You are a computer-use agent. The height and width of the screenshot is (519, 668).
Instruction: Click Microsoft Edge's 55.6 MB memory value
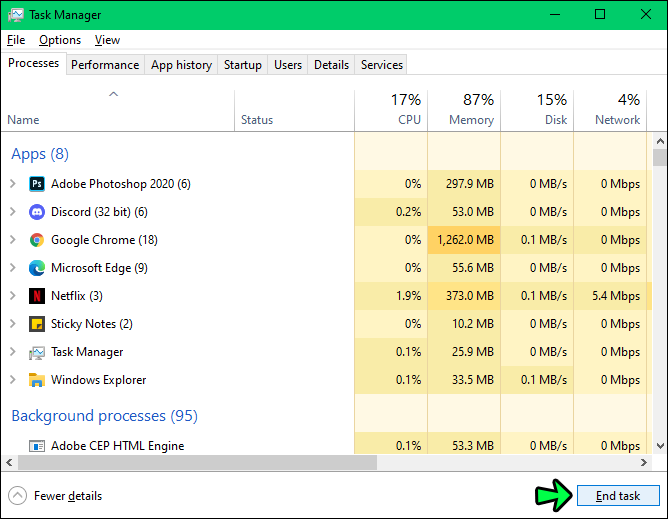(x=473, y=268)
